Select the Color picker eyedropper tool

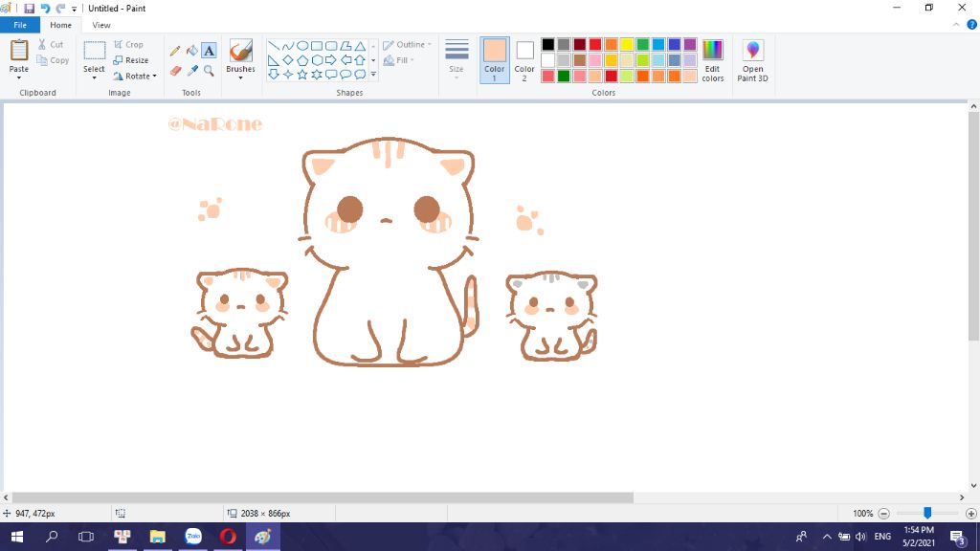click(191, 71)
